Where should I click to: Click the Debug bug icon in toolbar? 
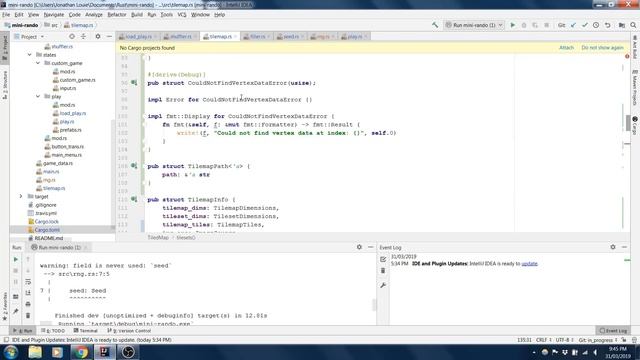(x=524, y=25)
